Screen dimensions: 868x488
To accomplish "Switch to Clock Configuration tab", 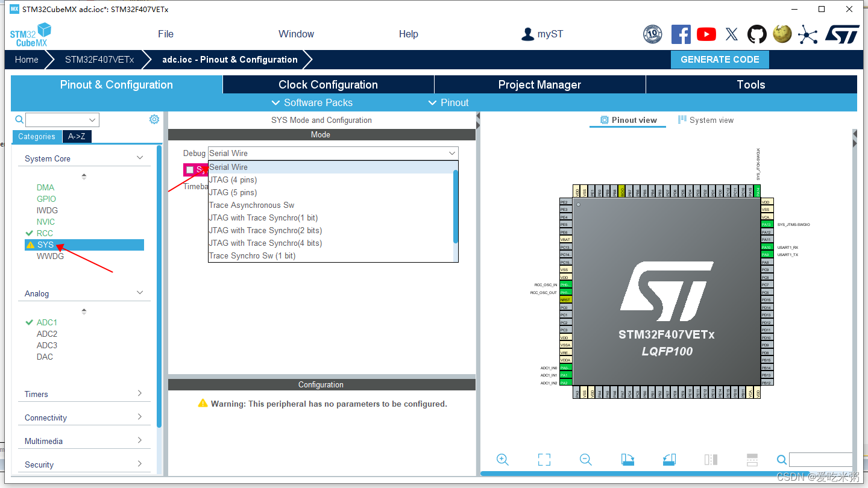I will (328, 84).
